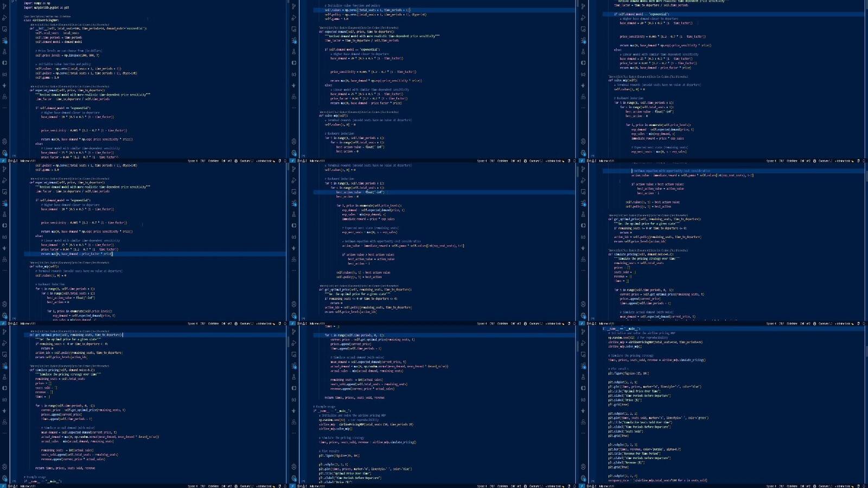Open Accounts menu in the center pane

coord(293,305)
